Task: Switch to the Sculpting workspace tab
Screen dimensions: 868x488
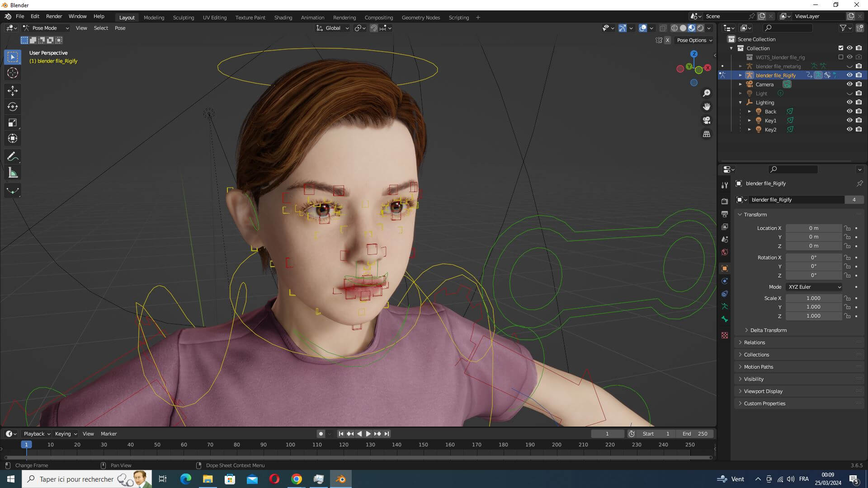Action: [183, 18]
